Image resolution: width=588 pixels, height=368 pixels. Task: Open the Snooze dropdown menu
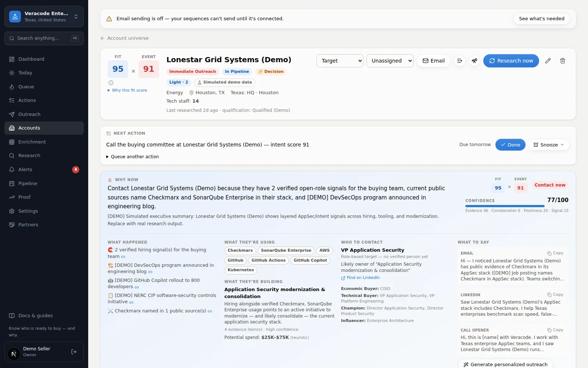click(549, 145)
